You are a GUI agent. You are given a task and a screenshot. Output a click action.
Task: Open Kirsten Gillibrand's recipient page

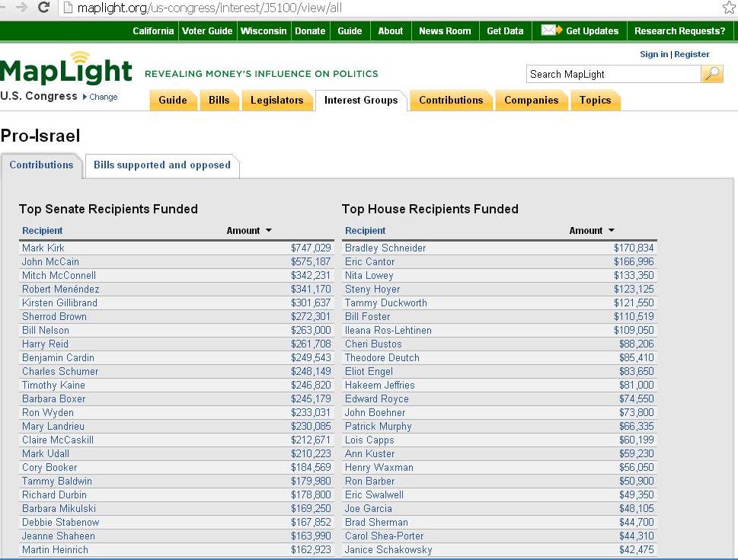coord(59,302)
